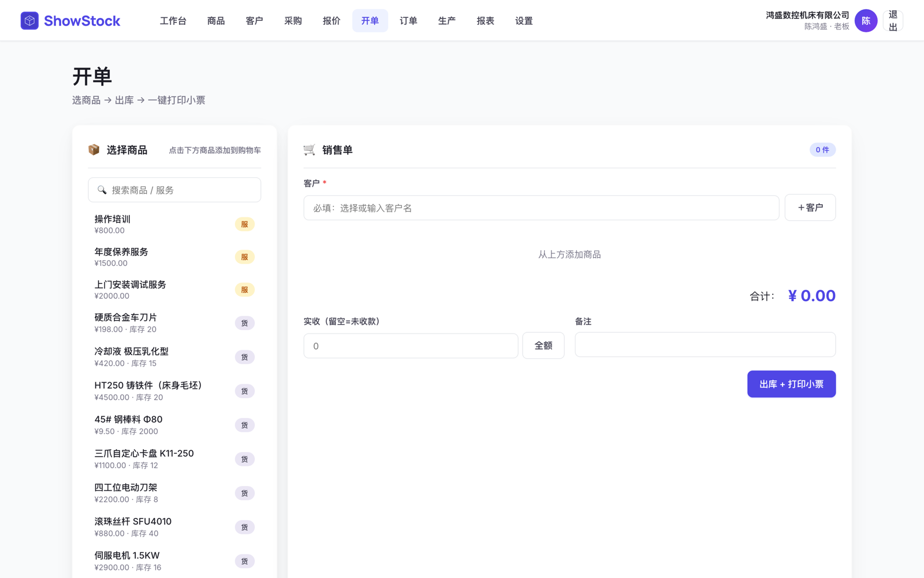The height and width of the screenshot is (578, 924).
Task: Click the 货 badge on 45# 钢棒料 Φ80
Action: click(x=245, y=425)
